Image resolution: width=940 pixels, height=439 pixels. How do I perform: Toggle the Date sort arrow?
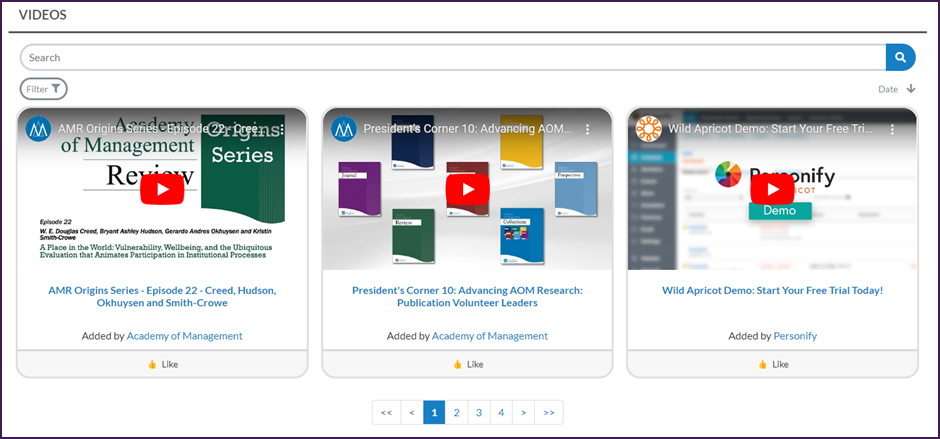pyautogui.click(x=911, y=89)
